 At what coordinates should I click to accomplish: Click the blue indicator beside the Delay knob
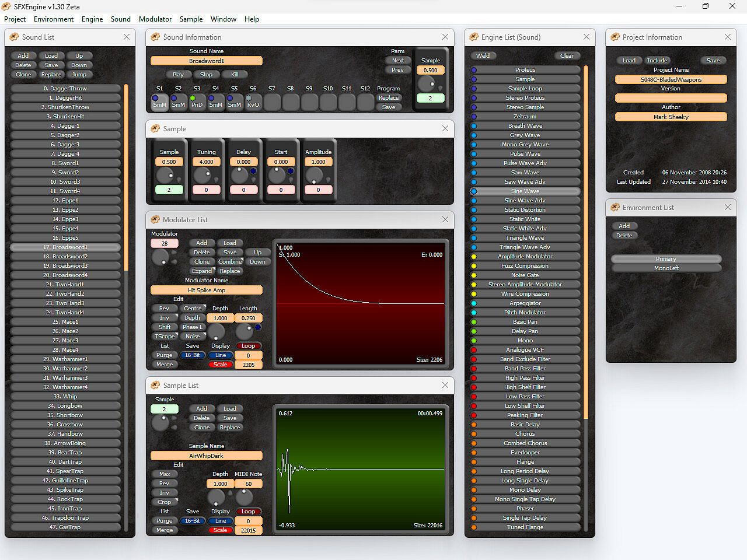pos(253,171)
